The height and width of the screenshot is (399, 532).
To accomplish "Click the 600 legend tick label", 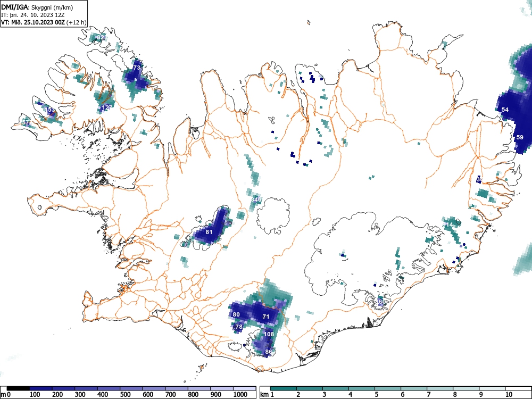I will [148, 395].
